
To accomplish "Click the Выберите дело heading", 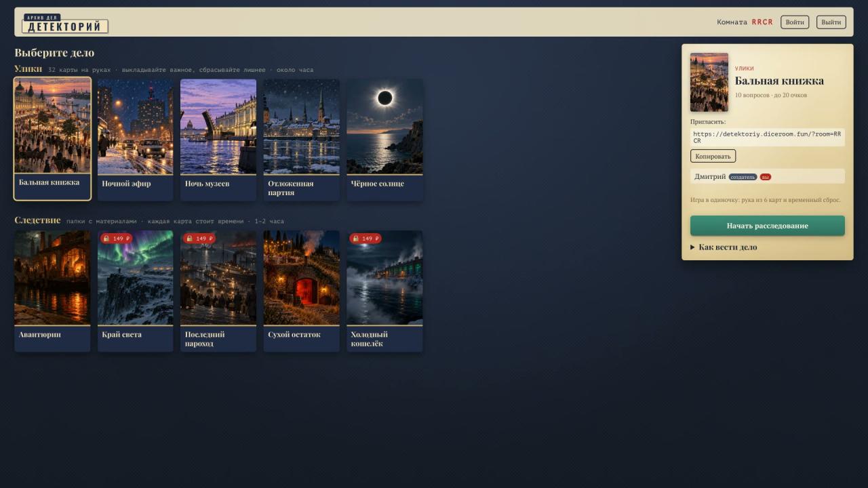I will [x=54, y=52].
